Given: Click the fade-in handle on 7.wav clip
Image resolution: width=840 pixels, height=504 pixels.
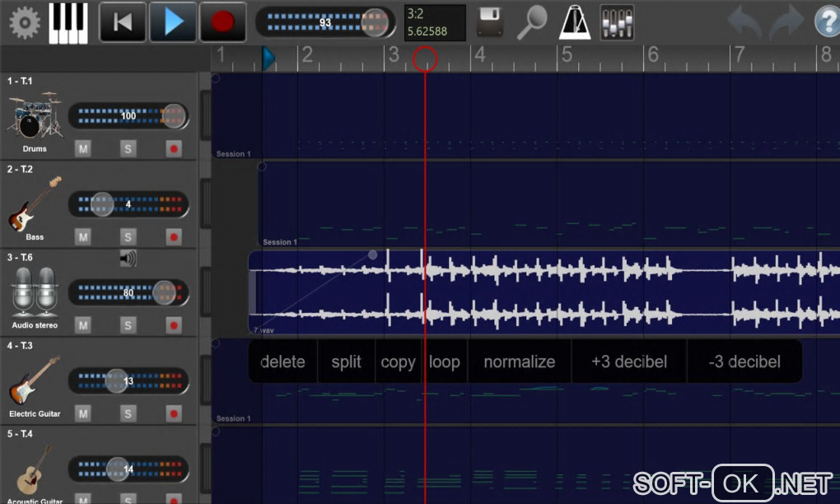Looking at the screenshot, I should [x=373, y=255].
